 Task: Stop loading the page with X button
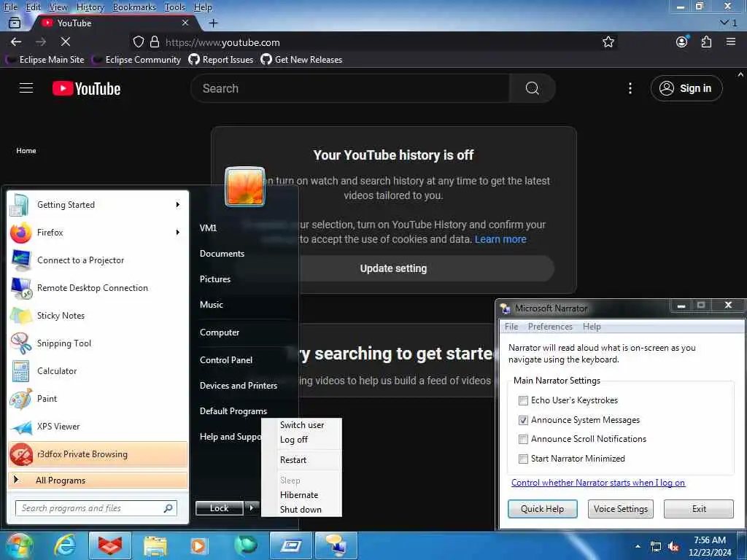point(66,42)
